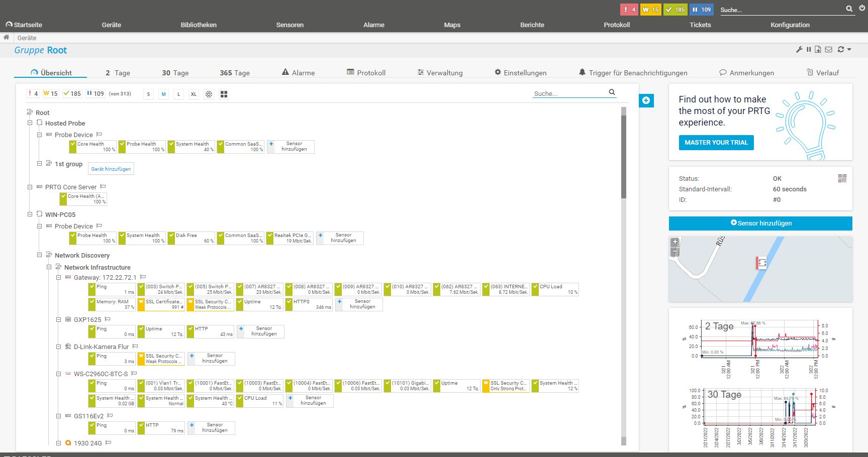Image resolution: width=868 pixels, height=457 pixels.
Task: Switch to tree map grid view icon
Action: pyautogui.click(x=224, y=94)
